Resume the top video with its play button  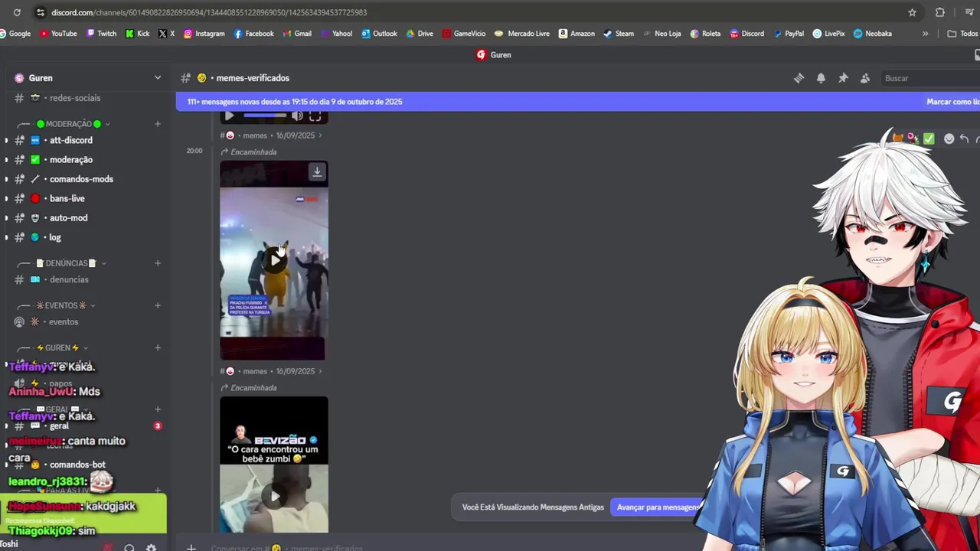[x=229, y=116]
